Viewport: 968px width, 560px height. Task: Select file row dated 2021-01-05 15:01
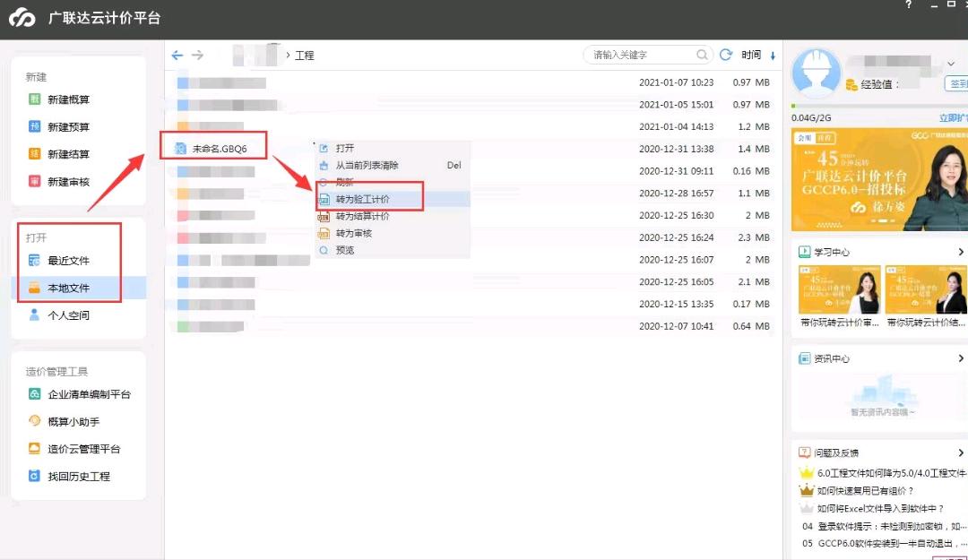click(x=473, y=104)
